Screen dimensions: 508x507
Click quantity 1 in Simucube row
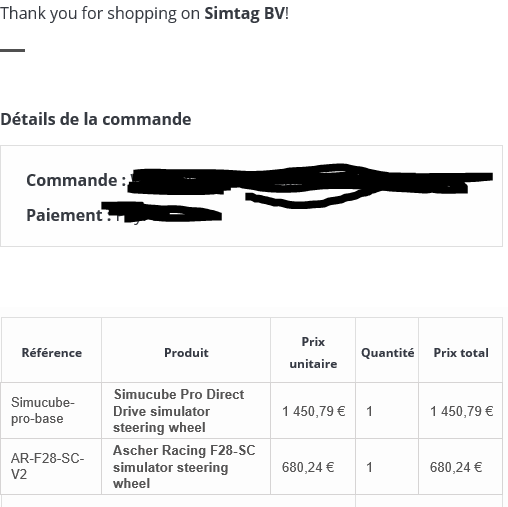coord(369,411)
